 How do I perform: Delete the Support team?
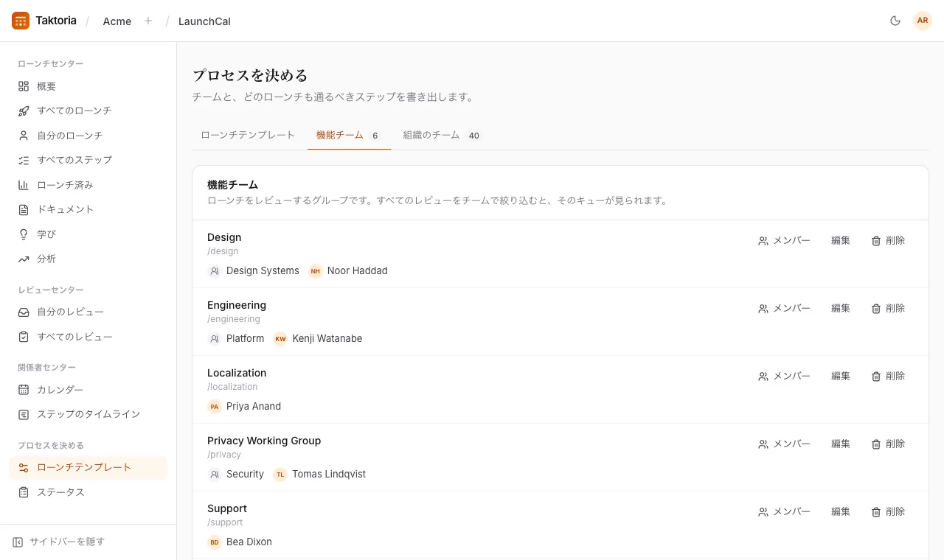[888, 511]
